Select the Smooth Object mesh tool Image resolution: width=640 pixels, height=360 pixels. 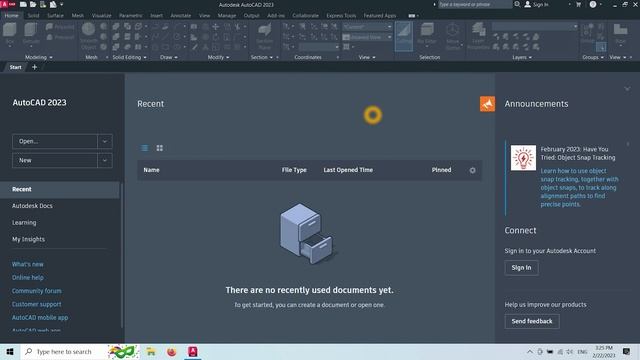coord(89,36)
